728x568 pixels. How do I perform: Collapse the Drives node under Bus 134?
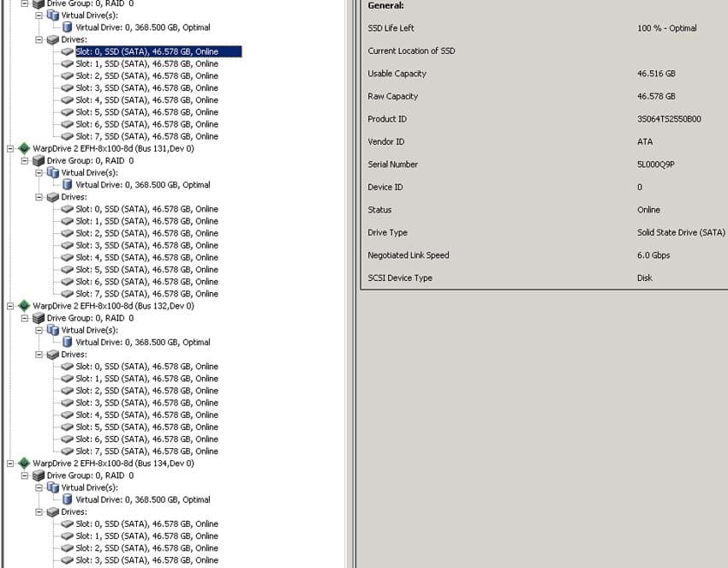(39, 511)
